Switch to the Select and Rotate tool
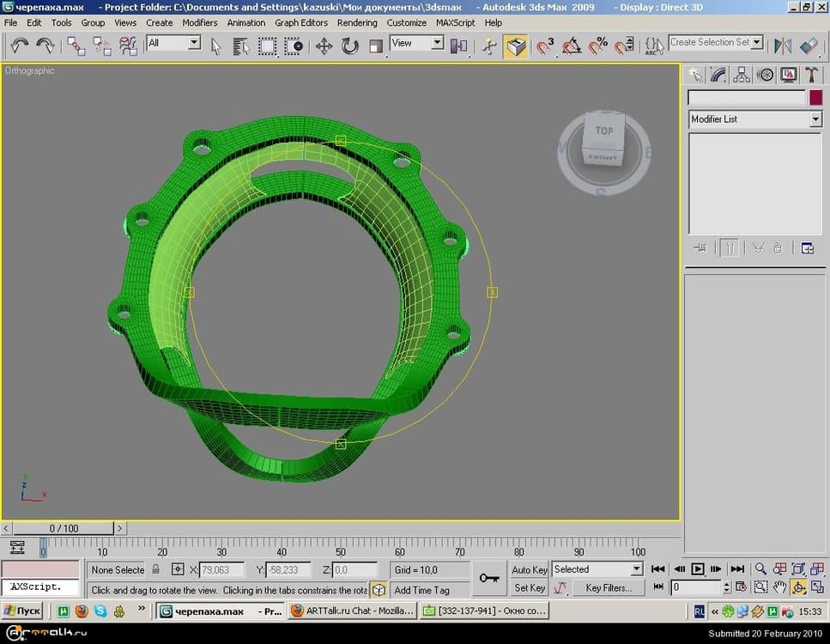Viewport: 830px width, 644px height. (x=350, y=46)
